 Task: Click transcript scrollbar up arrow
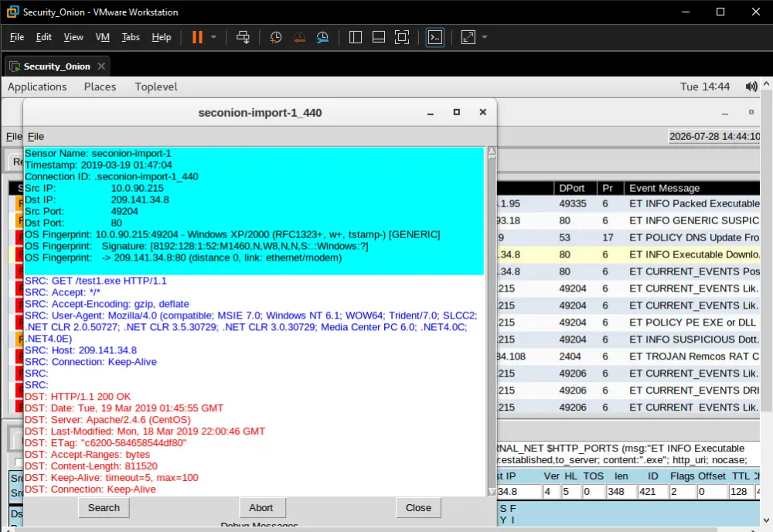tap(492, 150)
